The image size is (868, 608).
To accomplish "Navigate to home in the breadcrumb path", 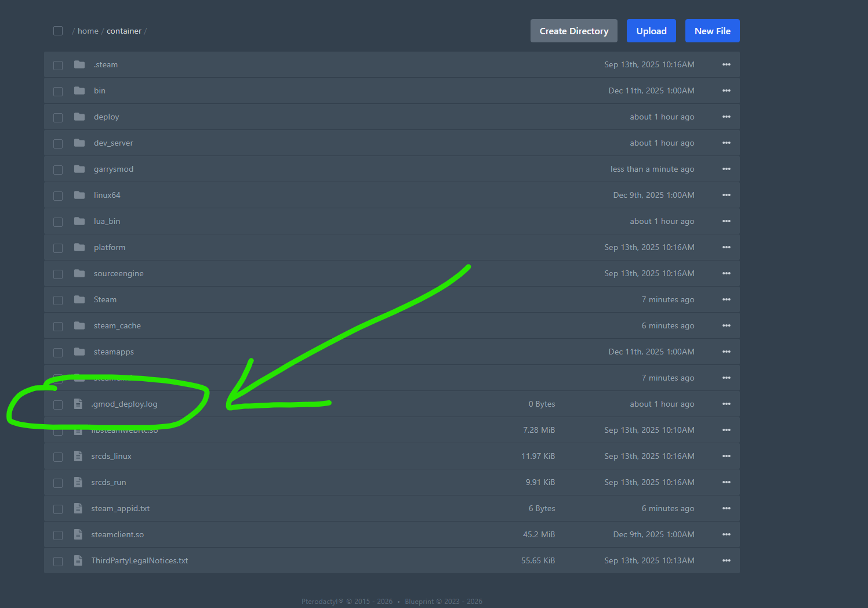I will 88,31.
